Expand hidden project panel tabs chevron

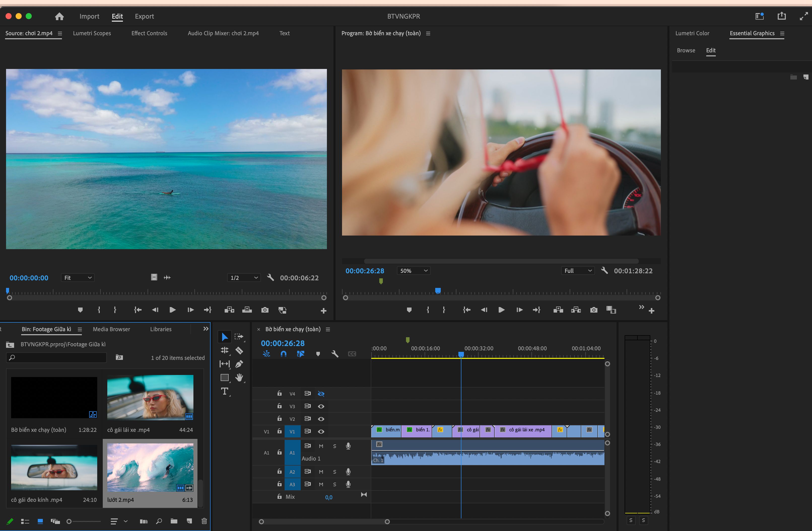coord(206,329)
